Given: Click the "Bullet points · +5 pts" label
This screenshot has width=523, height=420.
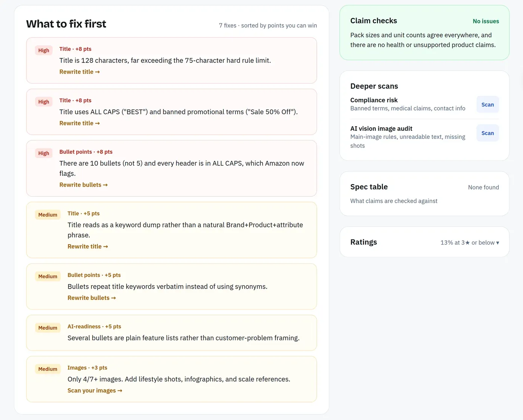Looking at the screenshot, I should click(x=94, y=275).
